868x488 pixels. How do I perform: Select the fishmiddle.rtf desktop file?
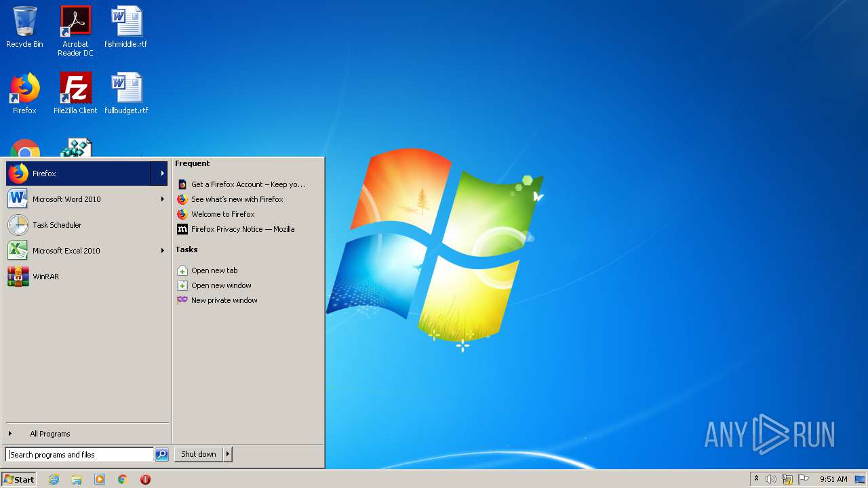[x=126, y=27]
